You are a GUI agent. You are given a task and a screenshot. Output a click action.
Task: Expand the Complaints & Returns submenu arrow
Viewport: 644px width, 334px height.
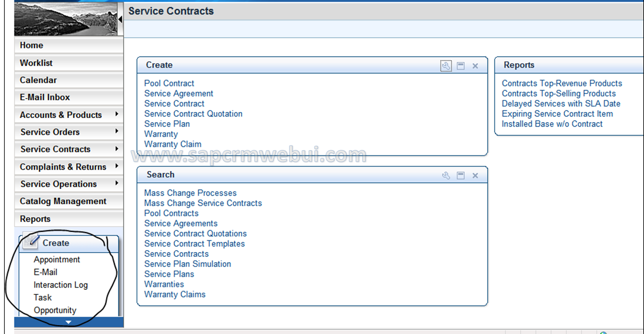(117, 166)
